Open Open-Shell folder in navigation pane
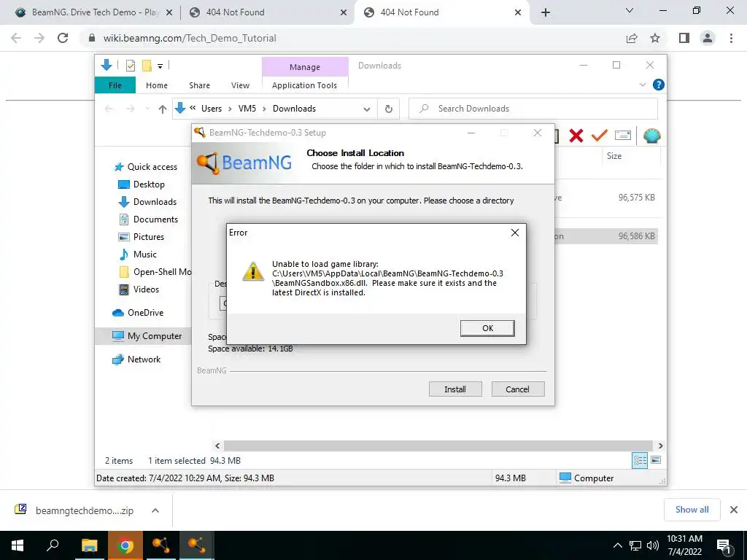The width and height of the screenshot is (747, 560). pyautogui.click(x=155, y=272)
